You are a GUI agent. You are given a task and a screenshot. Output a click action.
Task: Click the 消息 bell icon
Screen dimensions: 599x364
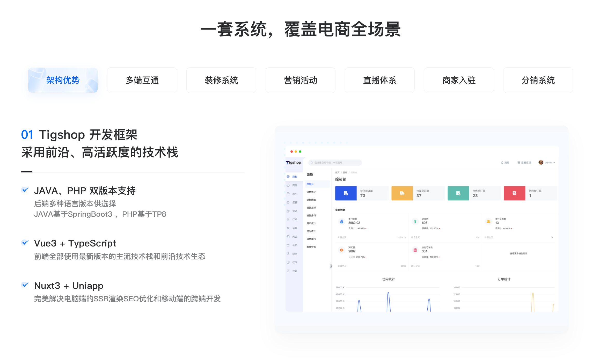(502, 163)
